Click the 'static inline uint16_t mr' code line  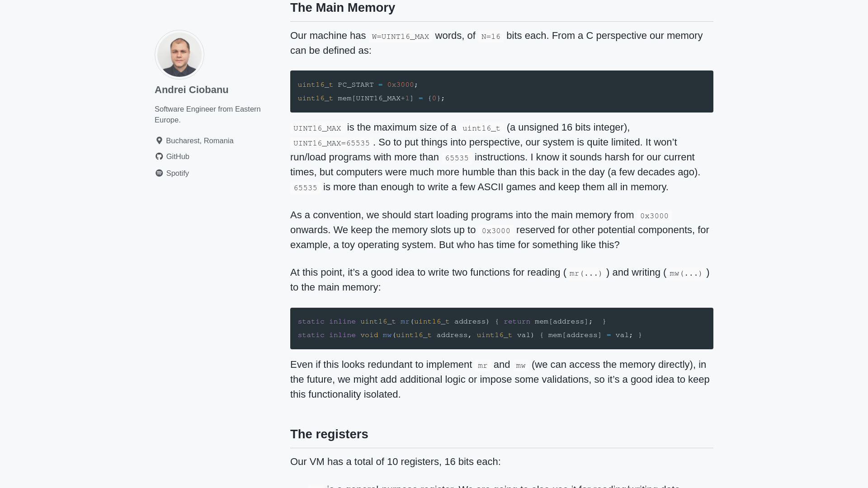(x=452, y=322)
